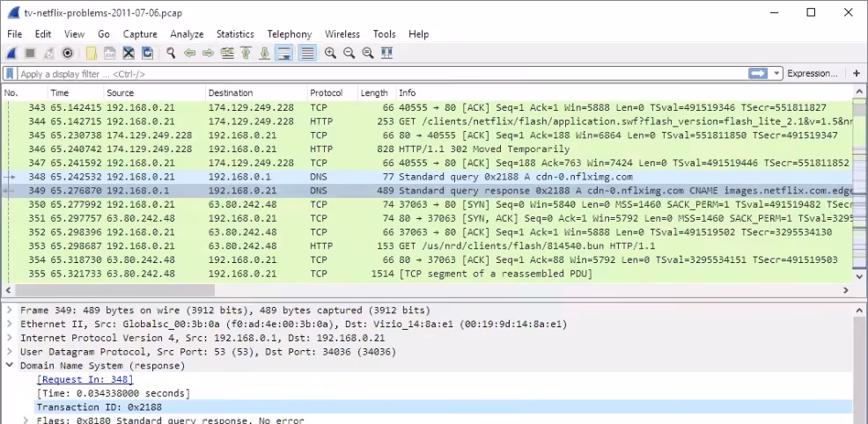Select packet 348 DNS standard query
This screenshot has height=424, width=868.
[427, 177]
